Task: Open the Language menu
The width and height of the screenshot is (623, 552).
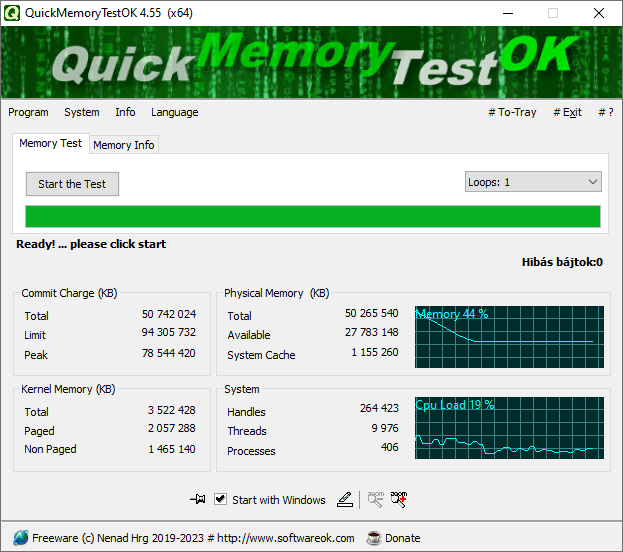Action: [x=174, y=112]
